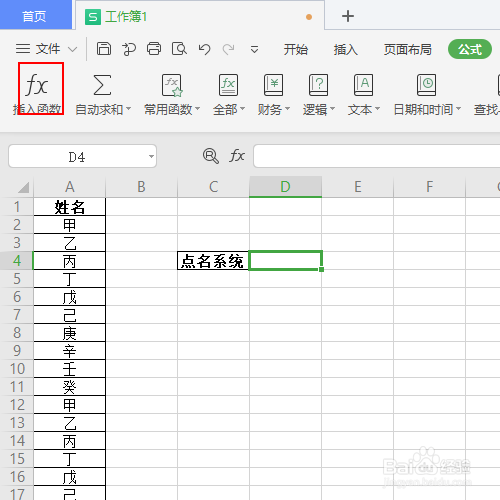Click cell A11 containing 癸
This screenshot has height=500, width=500.
pos(69,386)
